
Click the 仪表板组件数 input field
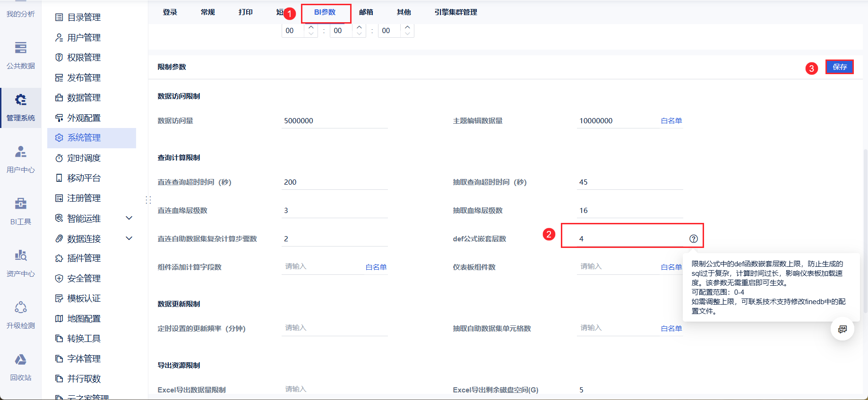pyautogui.click(x=618, y=267)
